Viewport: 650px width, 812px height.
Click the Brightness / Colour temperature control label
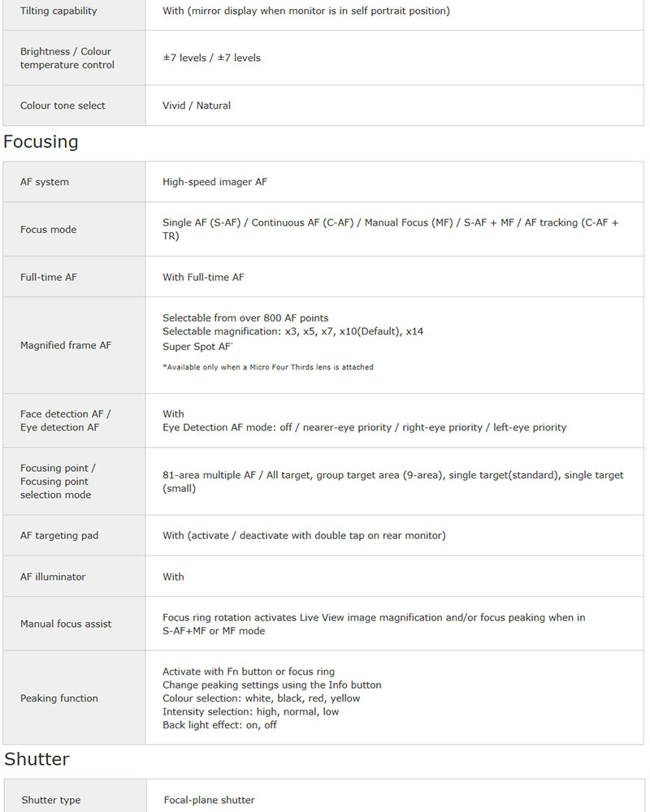tap(67, 58)
